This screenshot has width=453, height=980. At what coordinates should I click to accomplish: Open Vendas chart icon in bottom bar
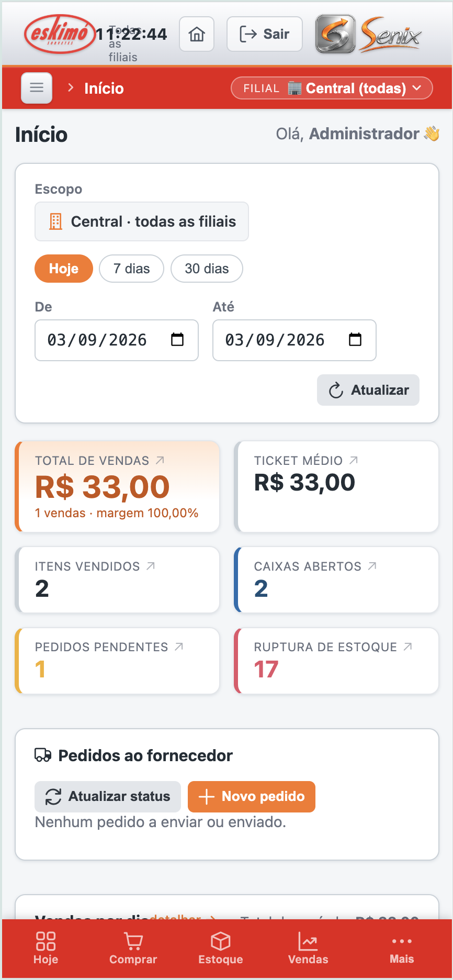tap(308, 948)
